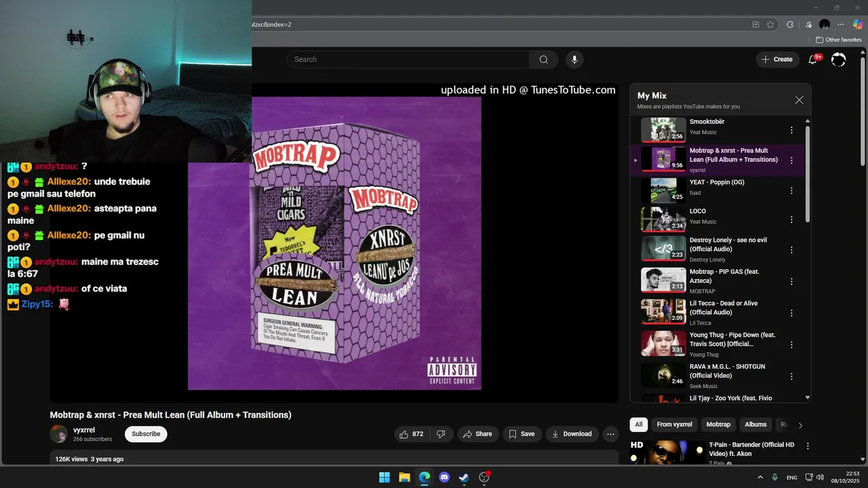The image size is (868, 488).
Task: Open the Edge profile picture
Action: tap(825, 24)
